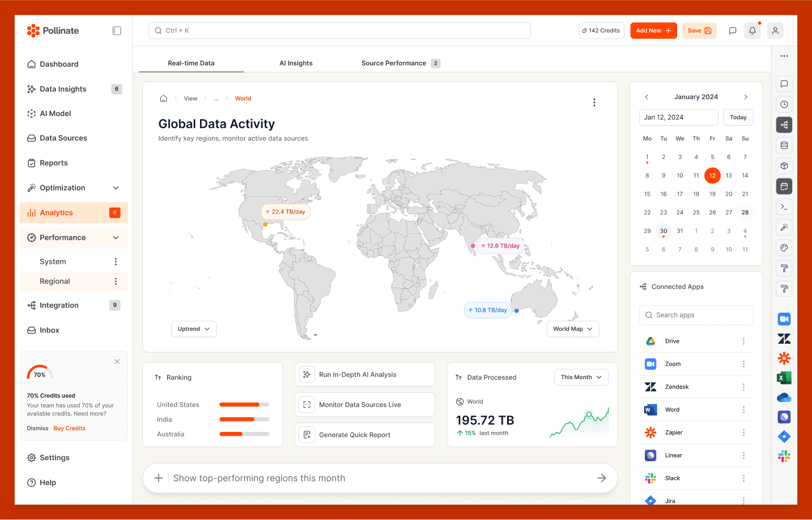Click the Search apps input field
812x520 pixels.
tap(696, 315)
